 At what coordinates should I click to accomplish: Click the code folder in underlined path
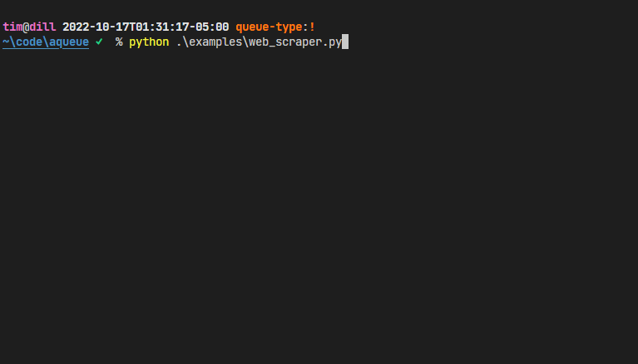[x=29, y=42]
